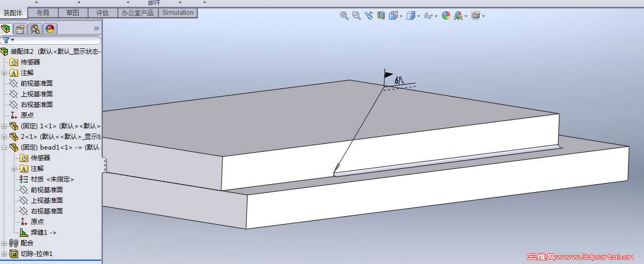
Task: Select 前视基准面 under bead1
Action: click(42, 190)
